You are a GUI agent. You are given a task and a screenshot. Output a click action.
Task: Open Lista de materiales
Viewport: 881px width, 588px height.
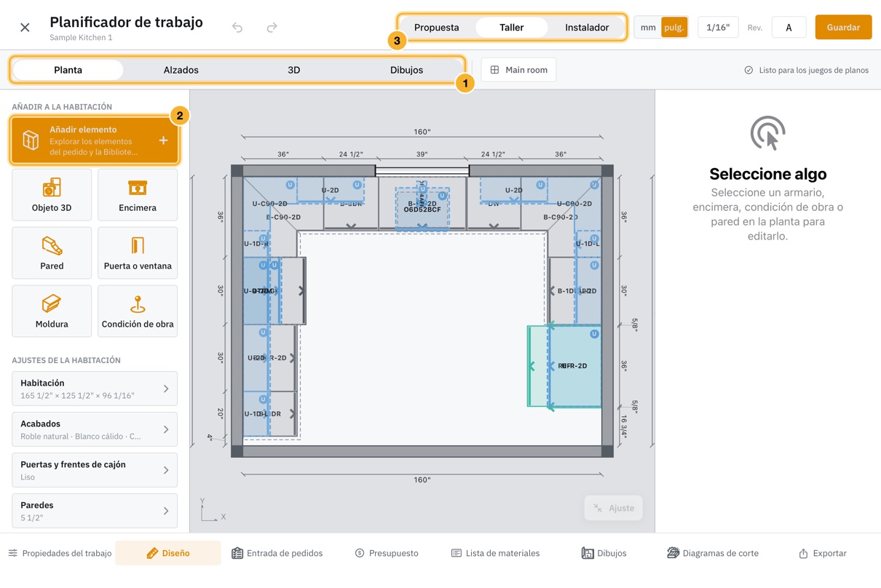495,553
